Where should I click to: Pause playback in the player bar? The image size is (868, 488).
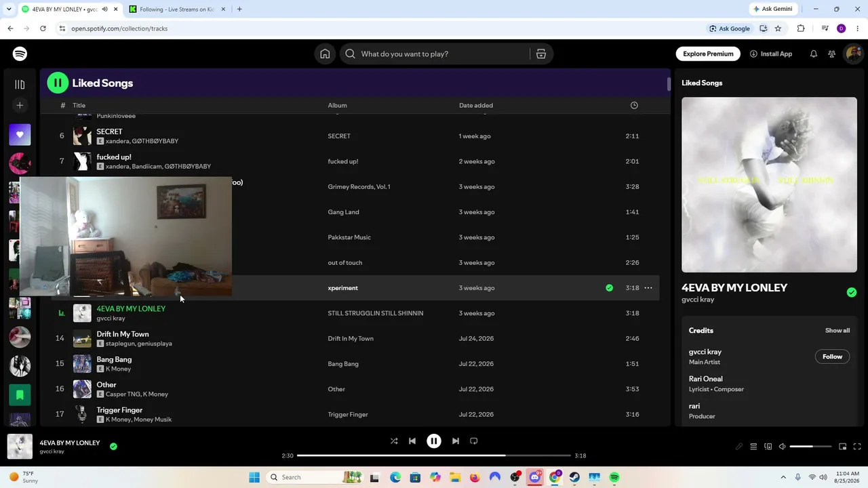(x=434, y=441)
